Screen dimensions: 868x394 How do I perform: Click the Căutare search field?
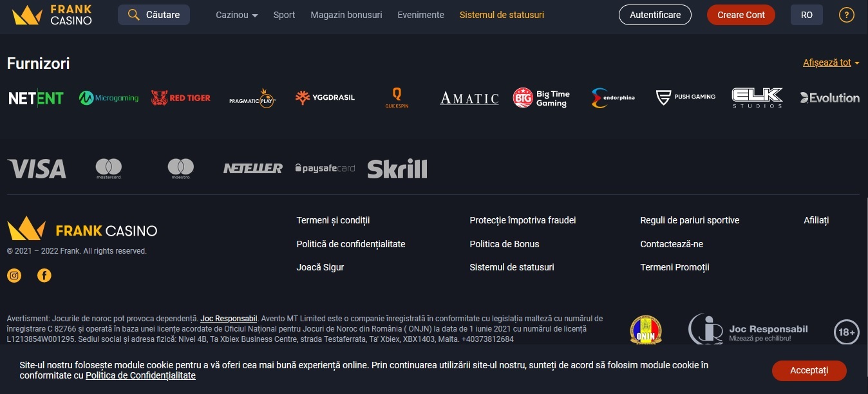coord(154,15)
